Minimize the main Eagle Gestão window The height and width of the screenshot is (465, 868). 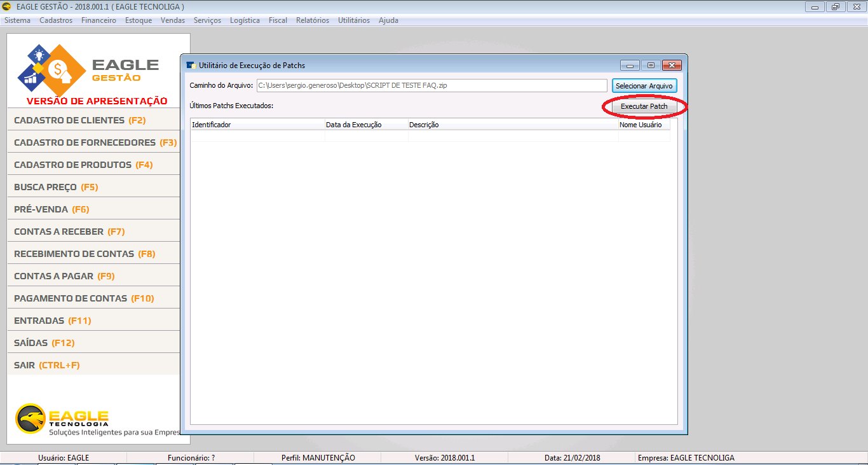(815, 7)
